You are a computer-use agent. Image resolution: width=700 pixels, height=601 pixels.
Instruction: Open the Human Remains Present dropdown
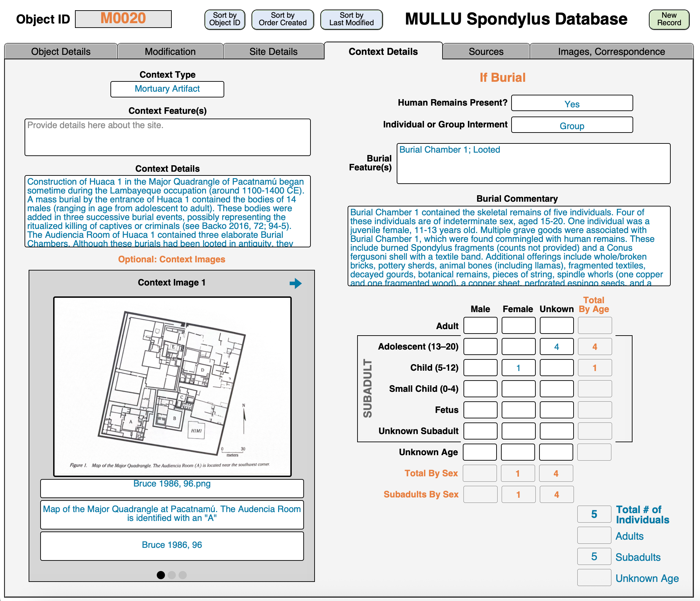click(572, 104)
